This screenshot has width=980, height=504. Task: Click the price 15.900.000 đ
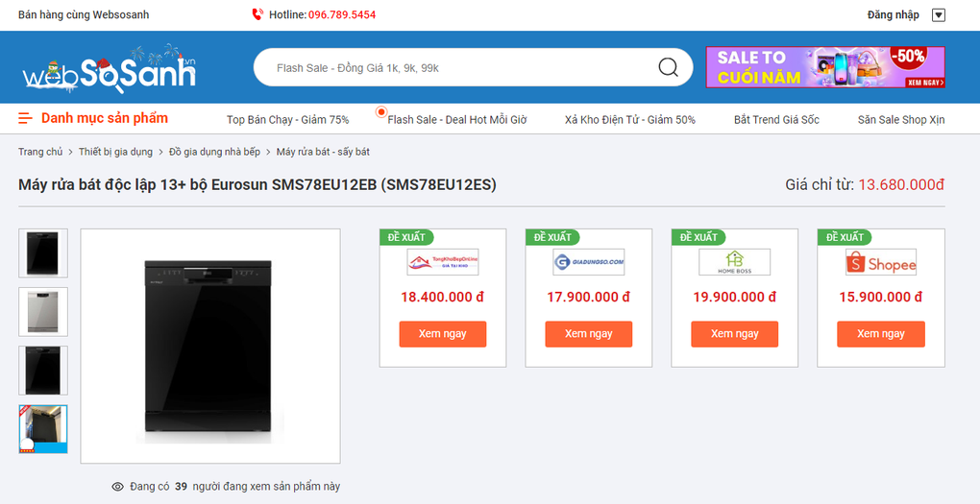pos(881,298)
